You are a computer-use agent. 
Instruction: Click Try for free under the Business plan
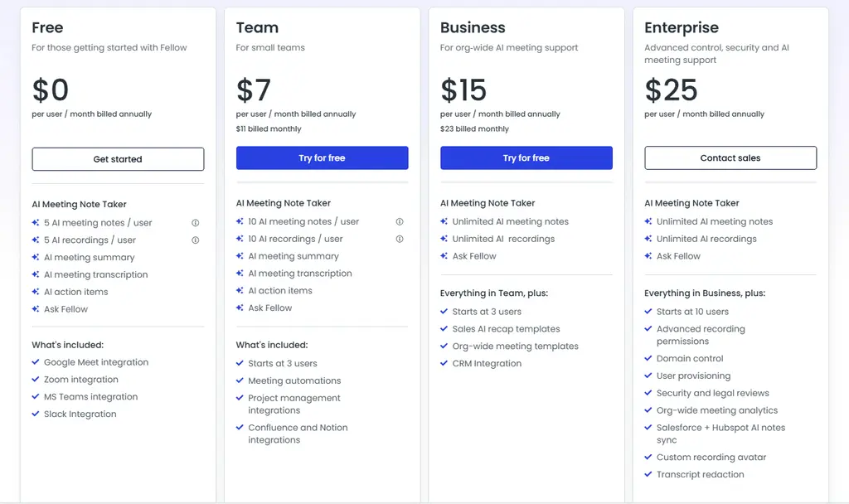pyautogui.click(x=526, y=157)
